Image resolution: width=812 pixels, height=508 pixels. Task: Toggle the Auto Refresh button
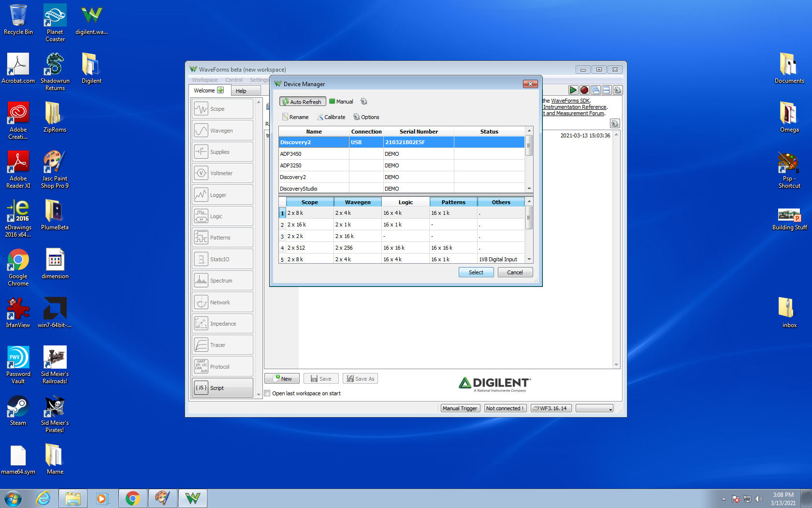[302, 102]
